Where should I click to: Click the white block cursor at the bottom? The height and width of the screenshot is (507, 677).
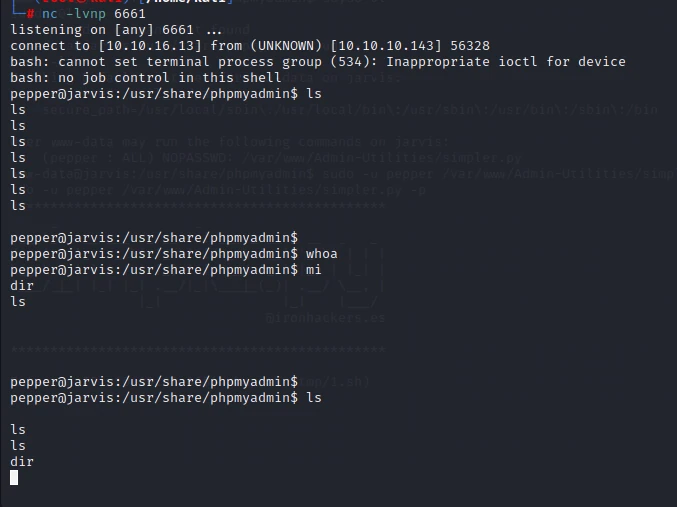coord(14,478)
